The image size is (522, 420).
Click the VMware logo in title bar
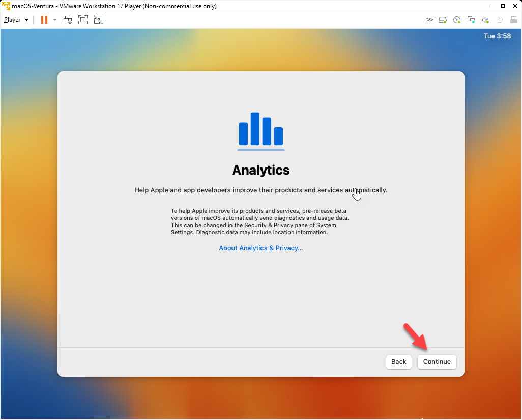point(6,6)
